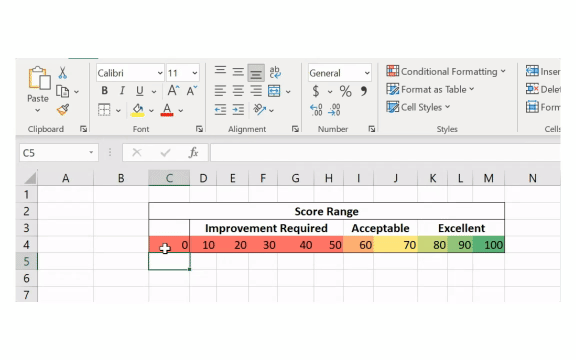Viewport: 576px width, 360px height.
Task: Align text to the left
Action: 220,91
